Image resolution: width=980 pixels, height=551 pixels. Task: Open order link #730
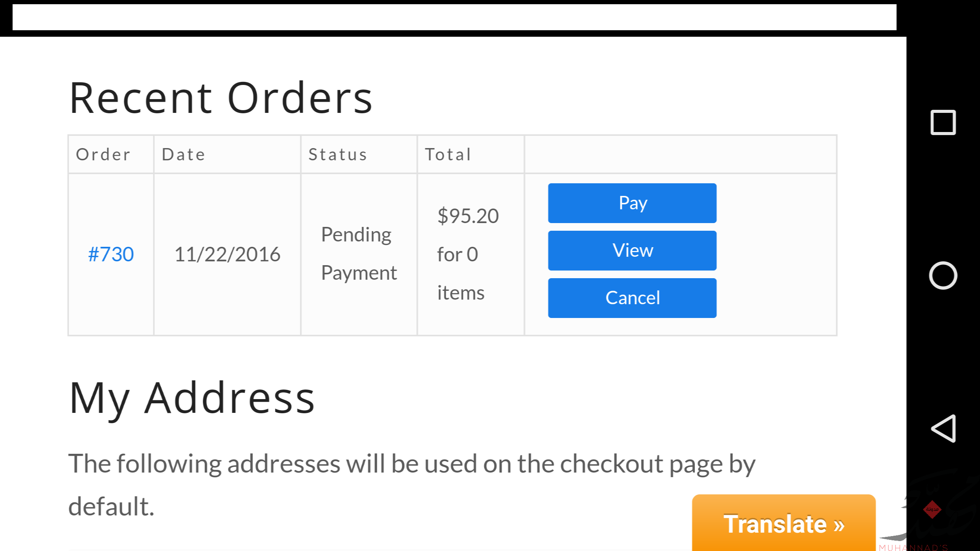point(111,254)
